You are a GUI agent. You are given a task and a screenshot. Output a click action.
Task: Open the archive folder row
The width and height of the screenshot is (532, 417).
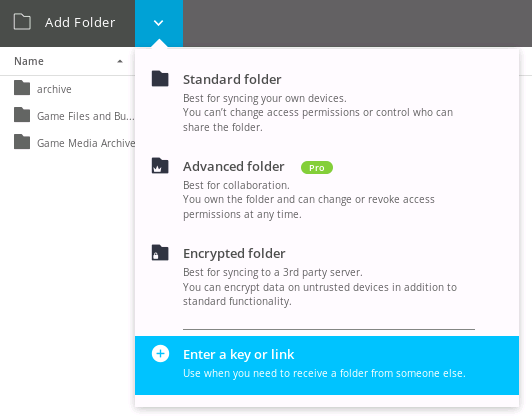[x=68, y=89]
